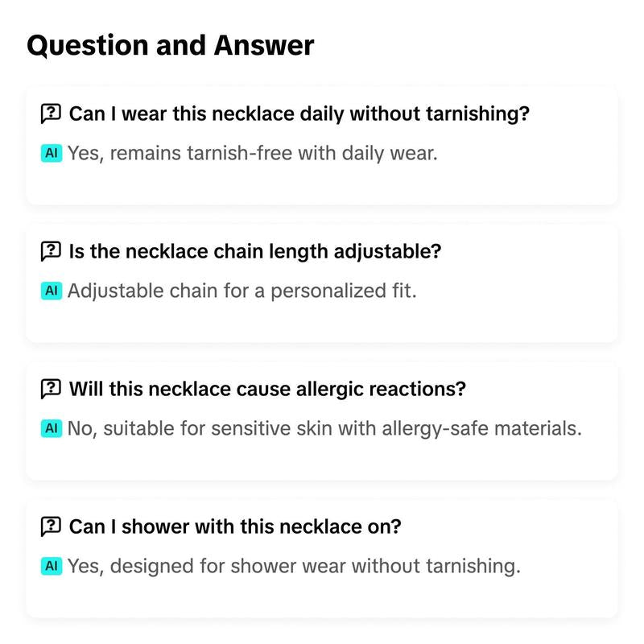Screen dimensions: 644x644
Task: Click AI badge before shower wear answer
Action: pos(52,566)
